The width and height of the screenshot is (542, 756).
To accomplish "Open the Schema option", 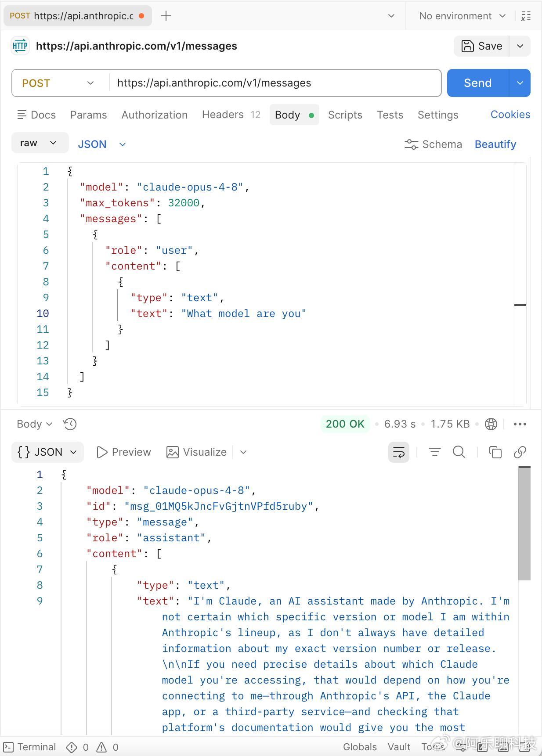I will point(433,144).
